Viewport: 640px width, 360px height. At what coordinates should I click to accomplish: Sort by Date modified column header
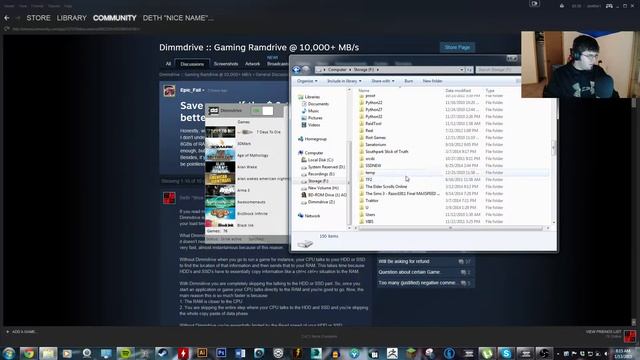click(x=458, y=90)
